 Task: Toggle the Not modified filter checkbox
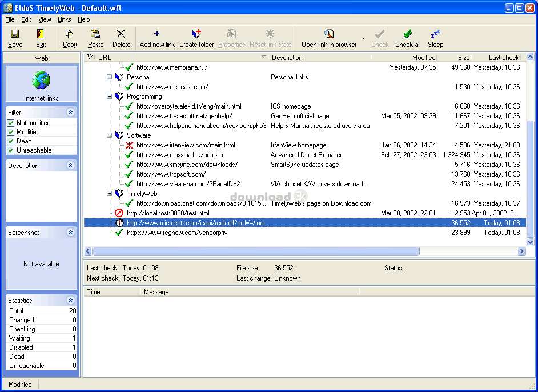click(x=11, y=123)
